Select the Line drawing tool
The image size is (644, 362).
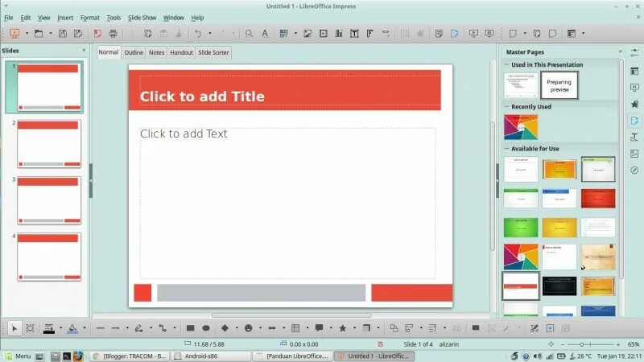(x=100, y=328)
